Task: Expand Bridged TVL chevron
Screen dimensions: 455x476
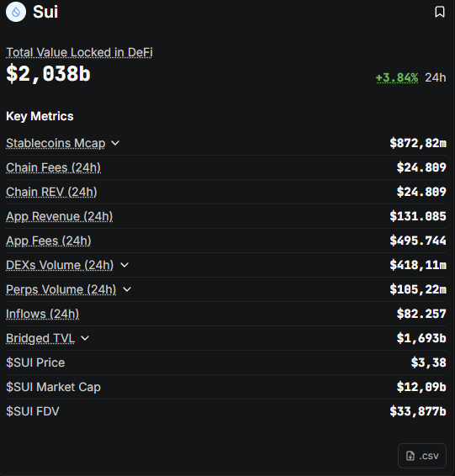Action: tap(85, 338)
